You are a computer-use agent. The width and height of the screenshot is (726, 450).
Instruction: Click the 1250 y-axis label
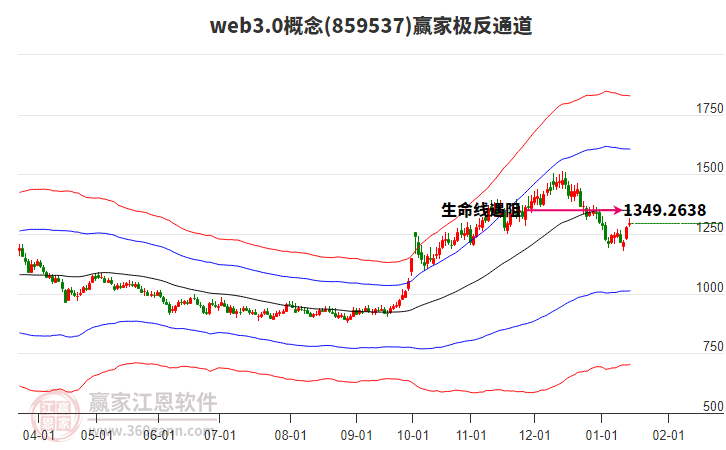click(x=709, y=227)
